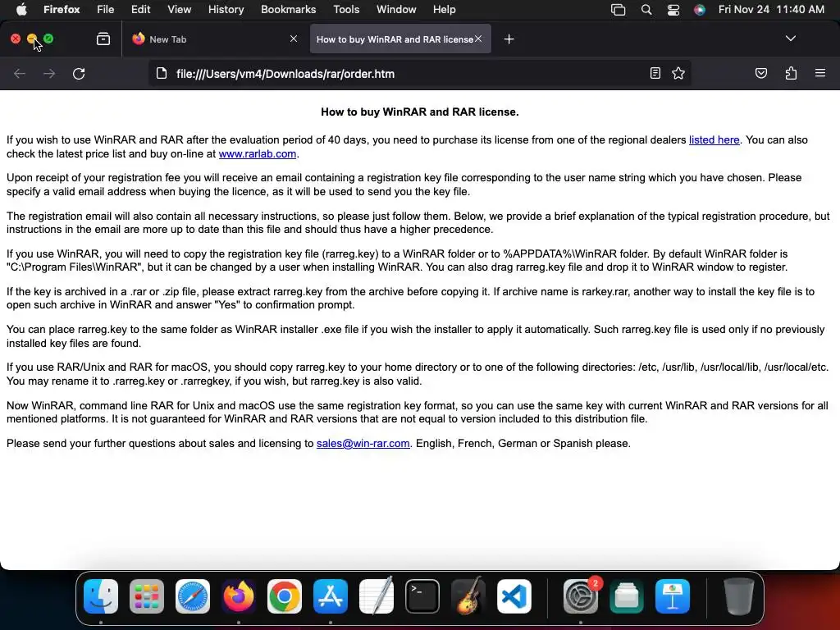Image resolution: width=840 pixels, height=630 pixels.
Task: Open App Store from the Dock
Action: coord(331,596)
